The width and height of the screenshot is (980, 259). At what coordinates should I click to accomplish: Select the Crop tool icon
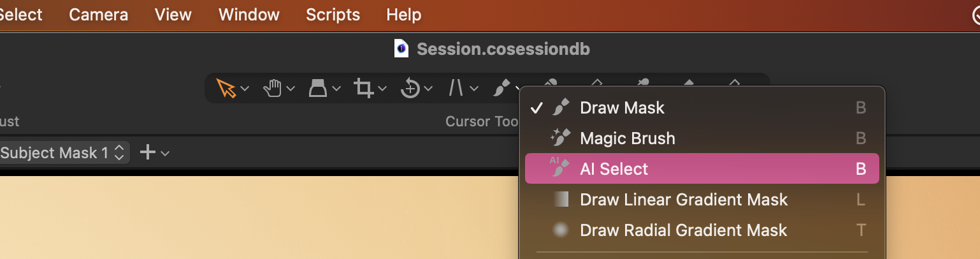364,88
